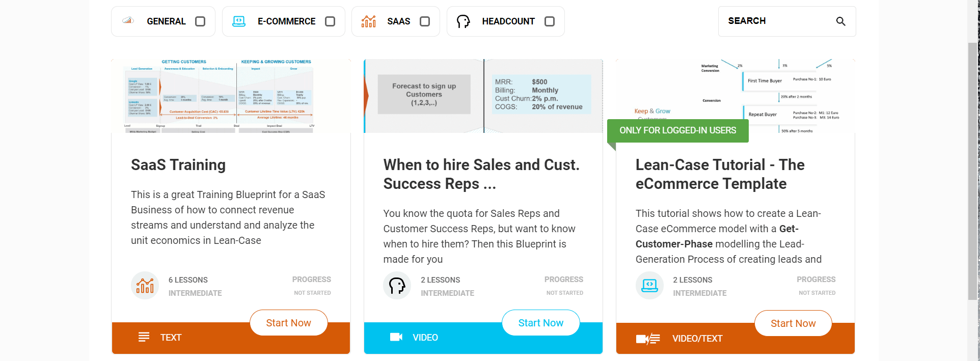Click the General filter chart icon
The image size is (980, 361).
[128, 21]
